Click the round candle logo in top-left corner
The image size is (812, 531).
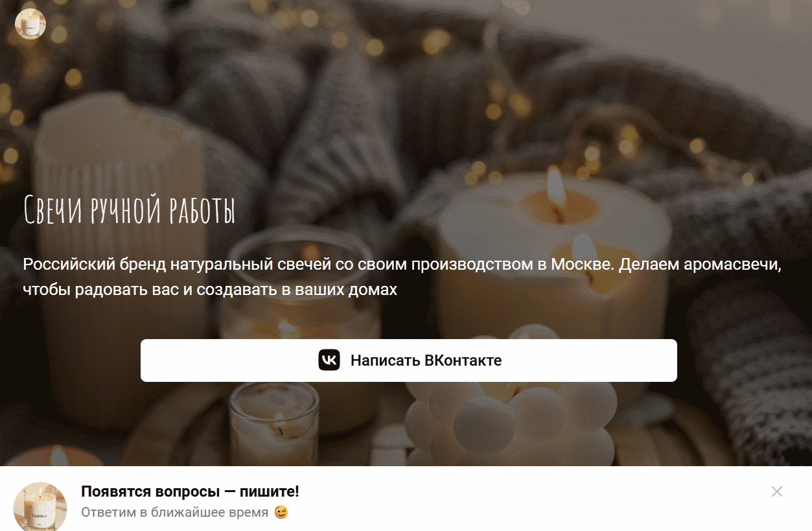tap(30, 24)
